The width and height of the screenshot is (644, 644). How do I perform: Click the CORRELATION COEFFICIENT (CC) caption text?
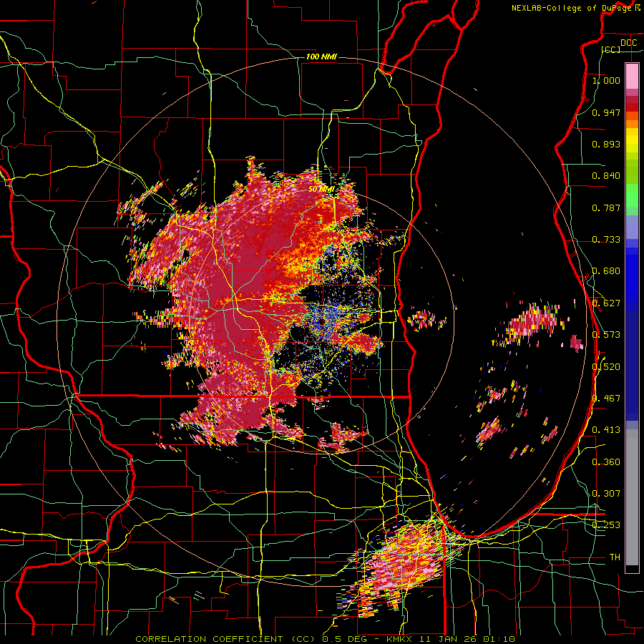(x=225, y=639)
